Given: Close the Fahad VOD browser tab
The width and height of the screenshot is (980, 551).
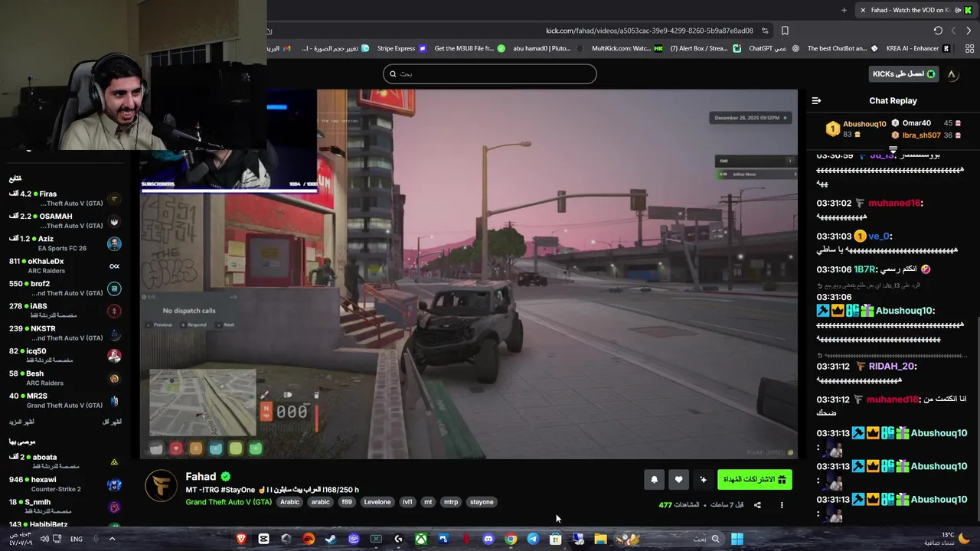Looking at the screenshot, I should [x=863, y=10].
